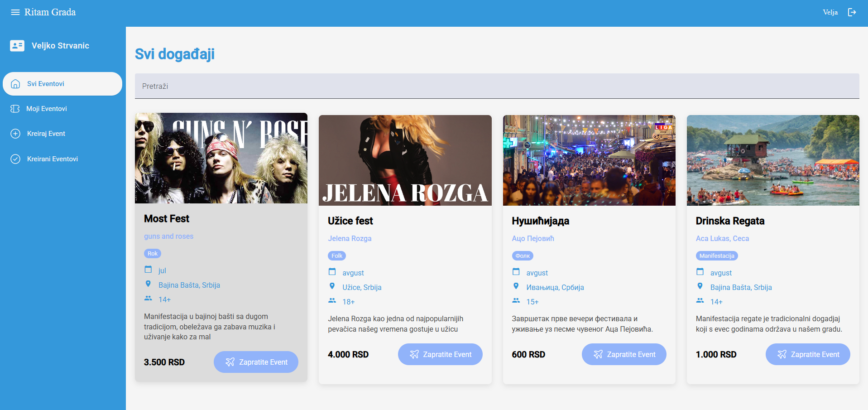The width and height of the screenshot is (868, 410).
Task: Click the location pin next to Ивањица, Србија
Action: point(516,286)
